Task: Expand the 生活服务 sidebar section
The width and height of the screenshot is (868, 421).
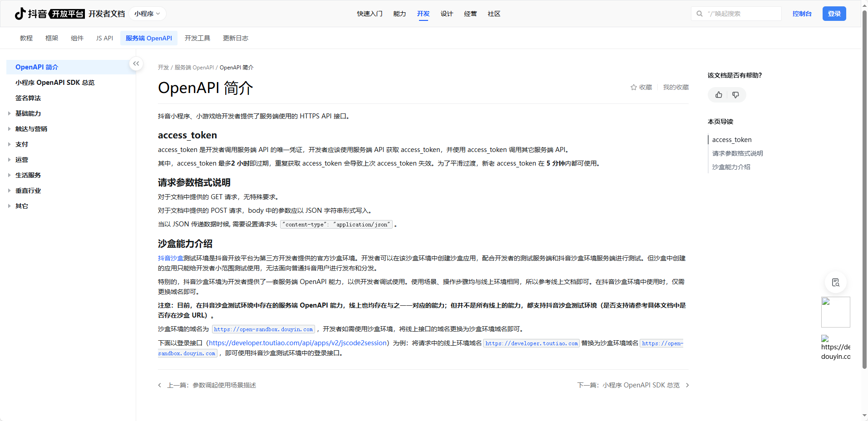Action: coord(10,175)
